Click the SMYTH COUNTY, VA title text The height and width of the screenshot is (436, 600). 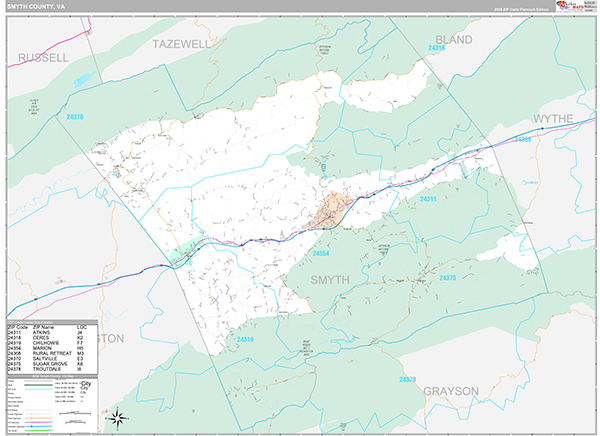coord(36,7)
